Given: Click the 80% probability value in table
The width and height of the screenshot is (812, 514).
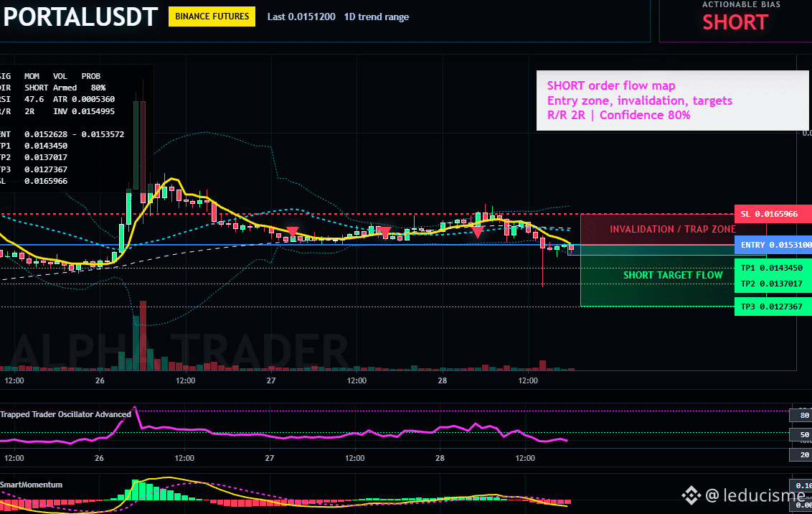Looking at the screenshot, I should 98,88.
